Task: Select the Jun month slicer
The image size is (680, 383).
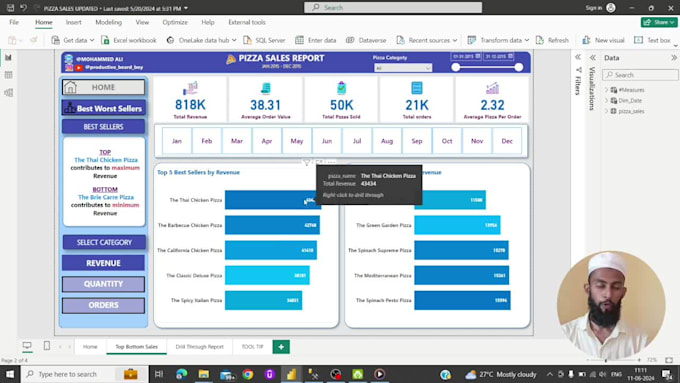Action: [327, 141]
